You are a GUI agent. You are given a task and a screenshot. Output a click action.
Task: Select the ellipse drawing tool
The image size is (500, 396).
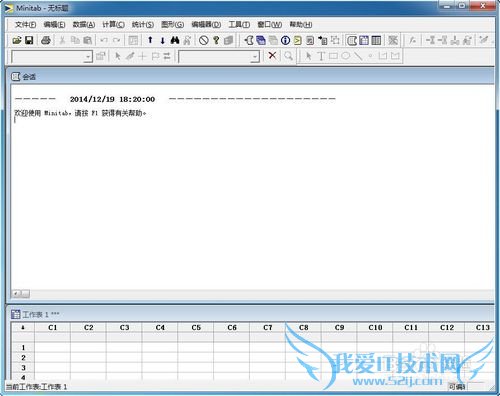(346, 56)
